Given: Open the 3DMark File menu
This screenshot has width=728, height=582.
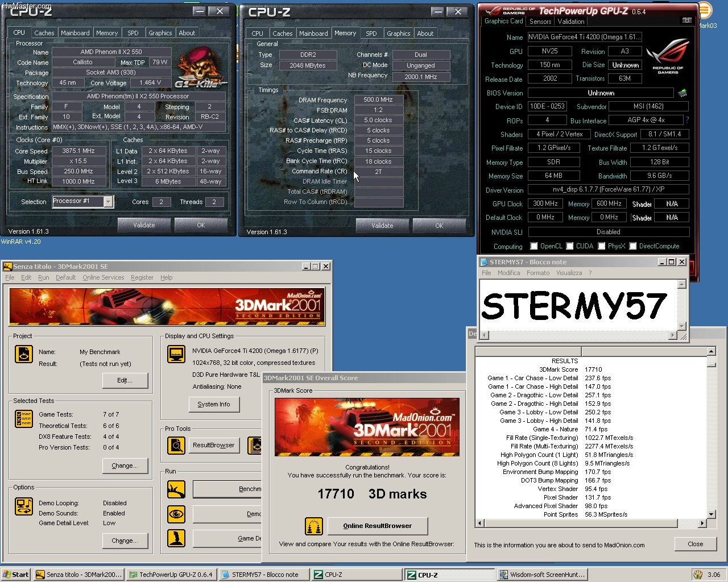Looking at the screenshot, I should 10,277.
